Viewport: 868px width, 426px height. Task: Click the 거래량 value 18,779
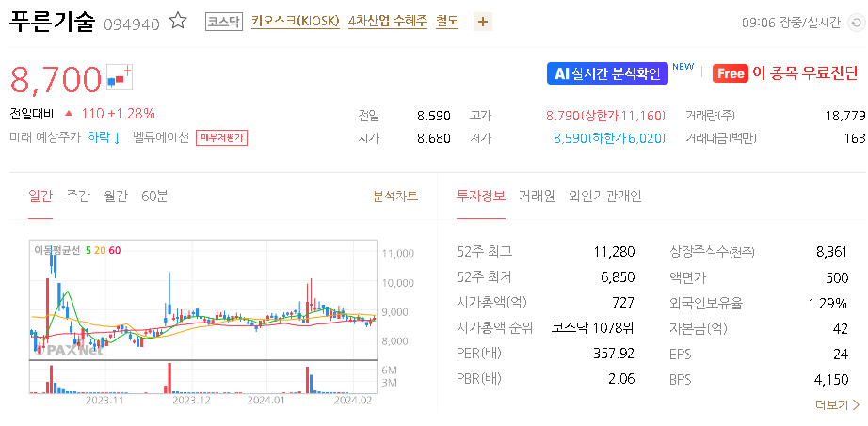click(x=844, y=116)
